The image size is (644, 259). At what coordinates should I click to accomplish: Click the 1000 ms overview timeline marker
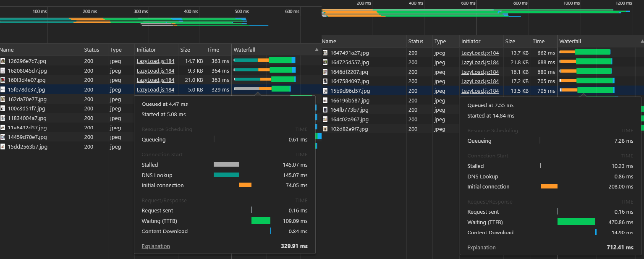click(571, 3)
